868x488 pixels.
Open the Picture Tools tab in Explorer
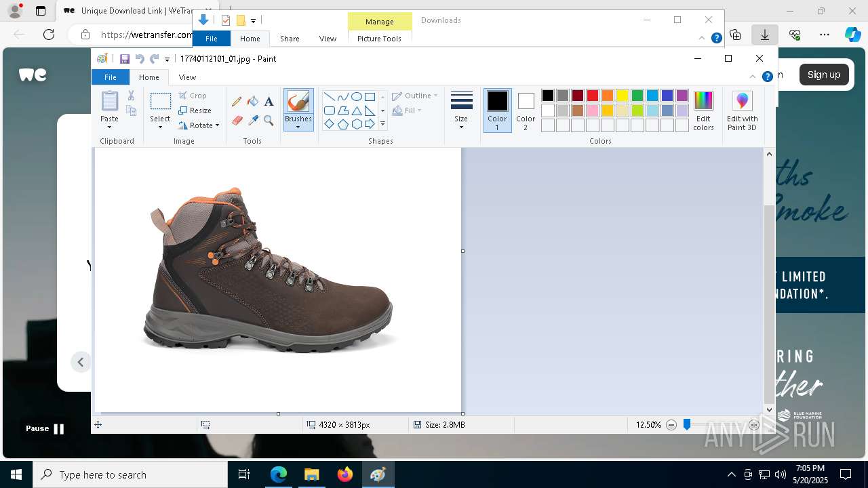(379, 39)
